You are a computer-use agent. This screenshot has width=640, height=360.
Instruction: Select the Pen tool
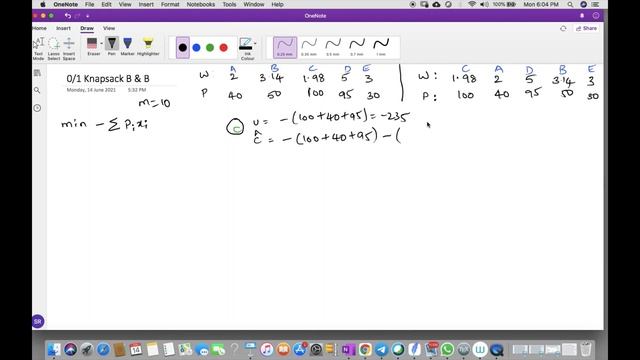[x=111, y=46]
